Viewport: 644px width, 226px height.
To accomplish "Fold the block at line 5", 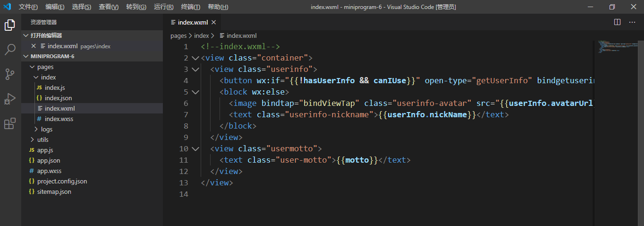I will click(x=195, y=92).
